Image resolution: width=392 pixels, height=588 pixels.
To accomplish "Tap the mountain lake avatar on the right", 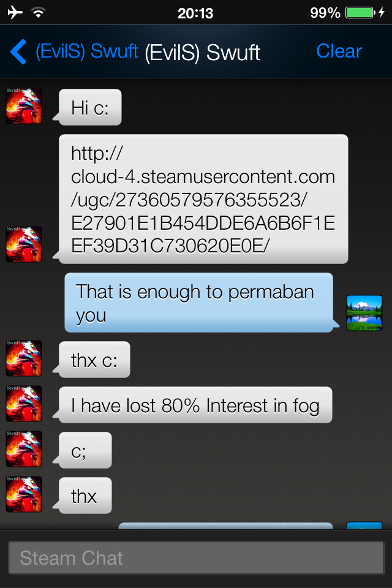I will [364, 313].
